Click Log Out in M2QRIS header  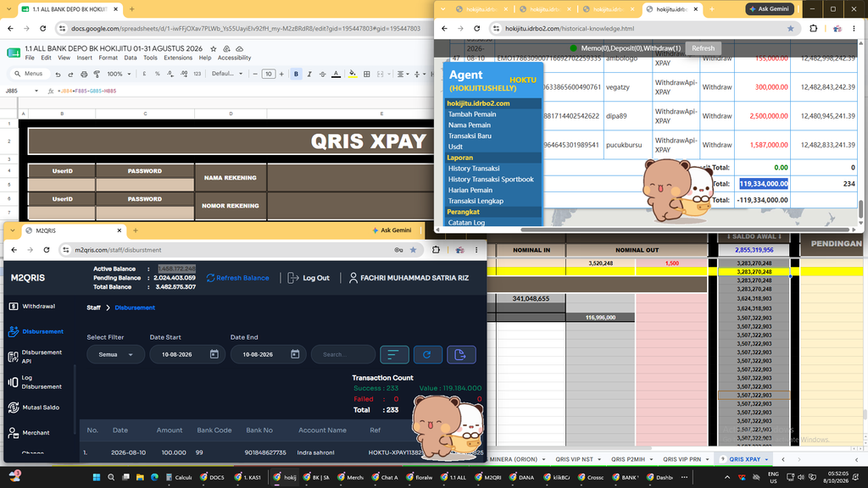[x=309, y=278]
